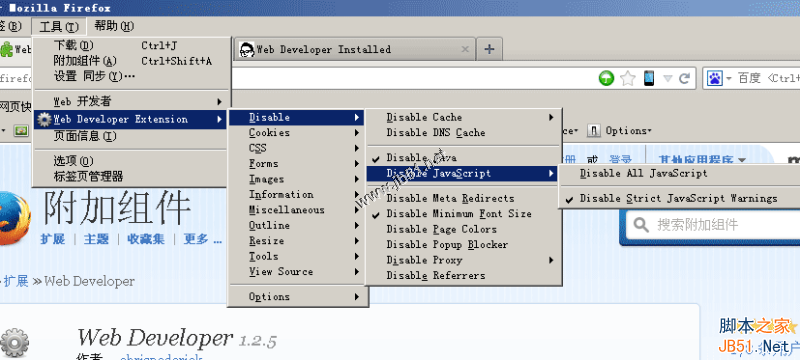Screen dimensions: 800x360
Task: Close the Web Developer Installed tab
Action: coord(465,49)
